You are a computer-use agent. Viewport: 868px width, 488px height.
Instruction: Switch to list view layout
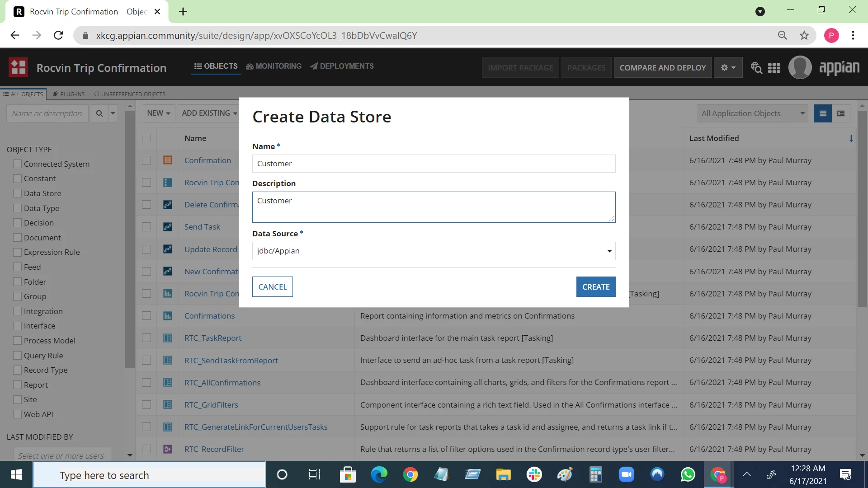823,113
